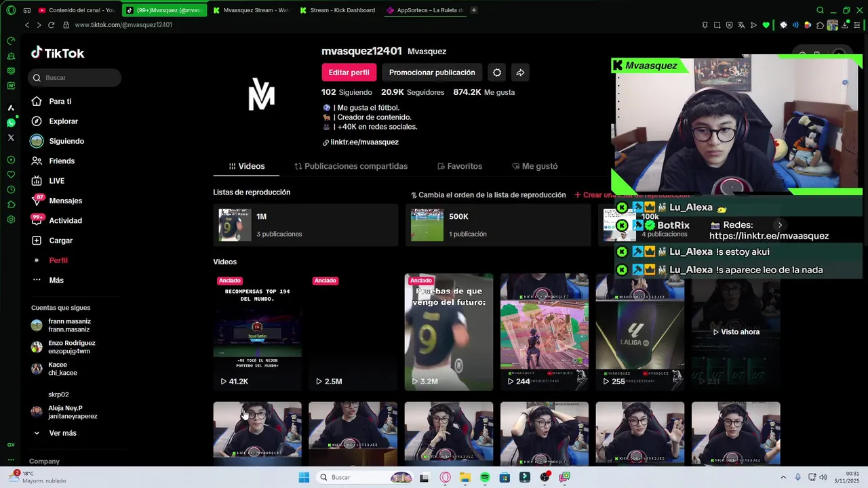Screen dimensions: 868x488
Task: Open Kacee chi_kacee account
Action: point(62,369)
